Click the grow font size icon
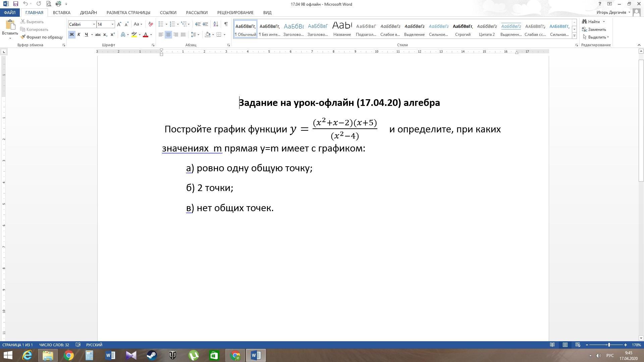Screen dimensions: 644x362 pos(119,24)
